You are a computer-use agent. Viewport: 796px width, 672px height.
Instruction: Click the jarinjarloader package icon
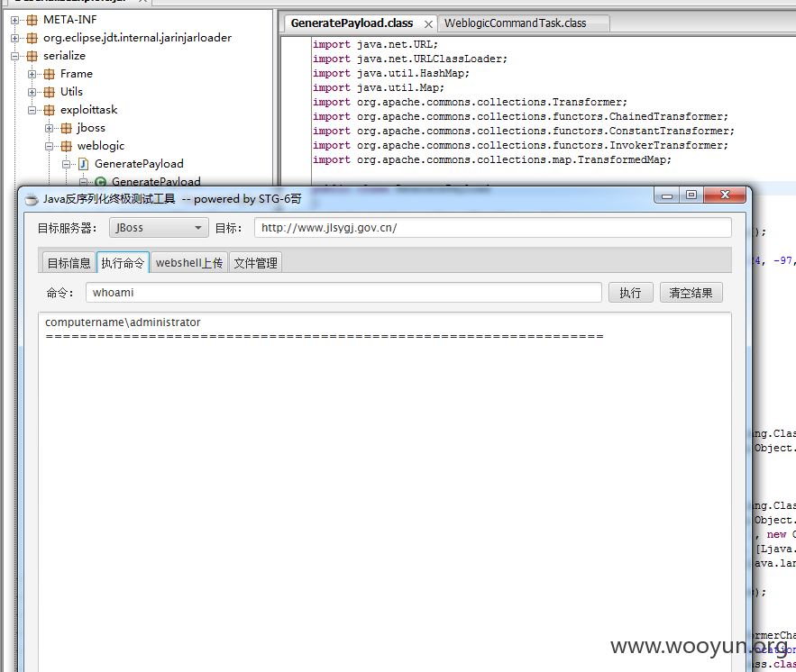[32, 38]
